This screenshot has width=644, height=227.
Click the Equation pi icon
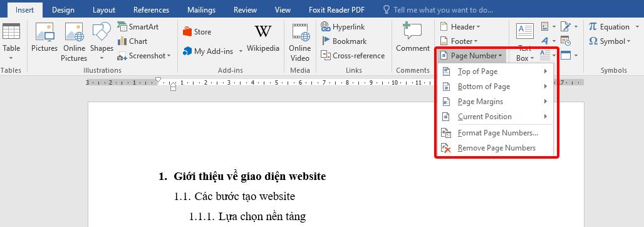[x=592, y=27]
